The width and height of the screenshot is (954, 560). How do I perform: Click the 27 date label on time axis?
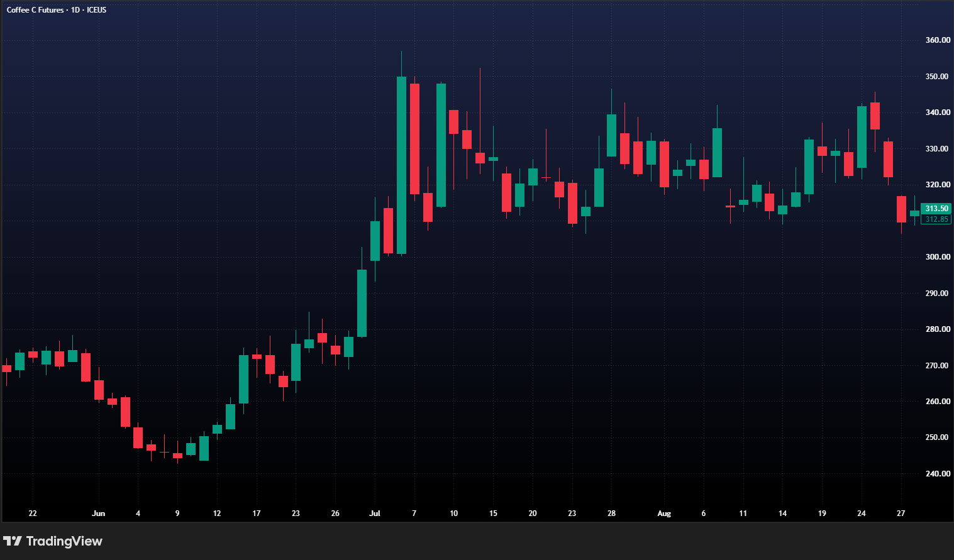(x=901, y=513)
